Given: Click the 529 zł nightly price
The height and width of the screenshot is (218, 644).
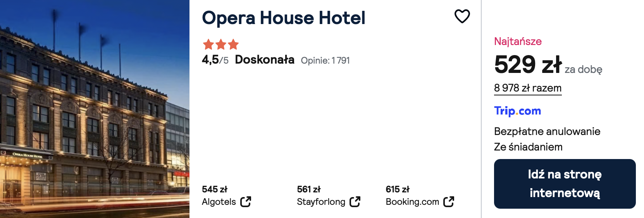Looking at the screenshot, I should (x=528, y=64).
